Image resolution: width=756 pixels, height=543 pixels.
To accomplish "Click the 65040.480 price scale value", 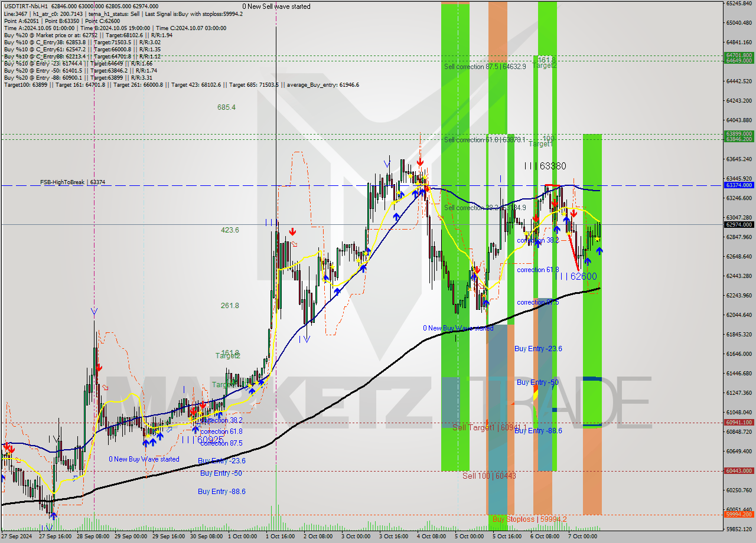I will [x=739, y=23].
